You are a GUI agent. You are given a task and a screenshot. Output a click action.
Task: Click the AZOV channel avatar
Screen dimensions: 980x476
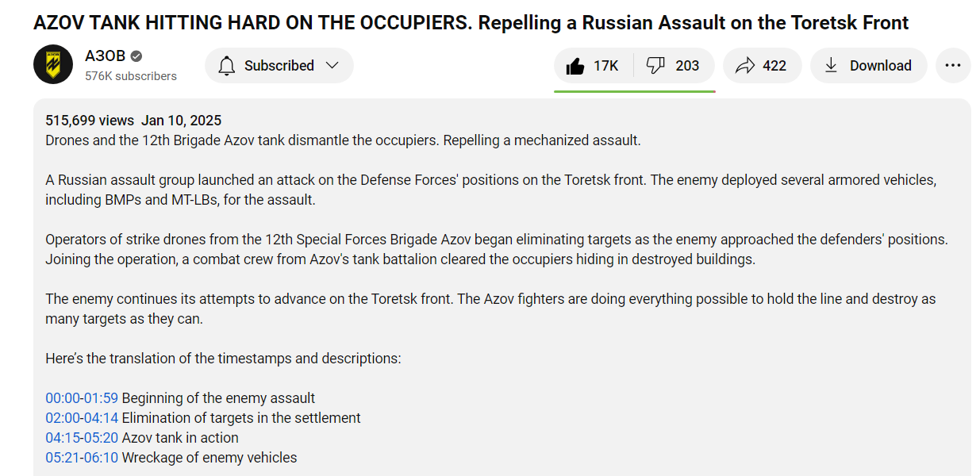[53, 65]
